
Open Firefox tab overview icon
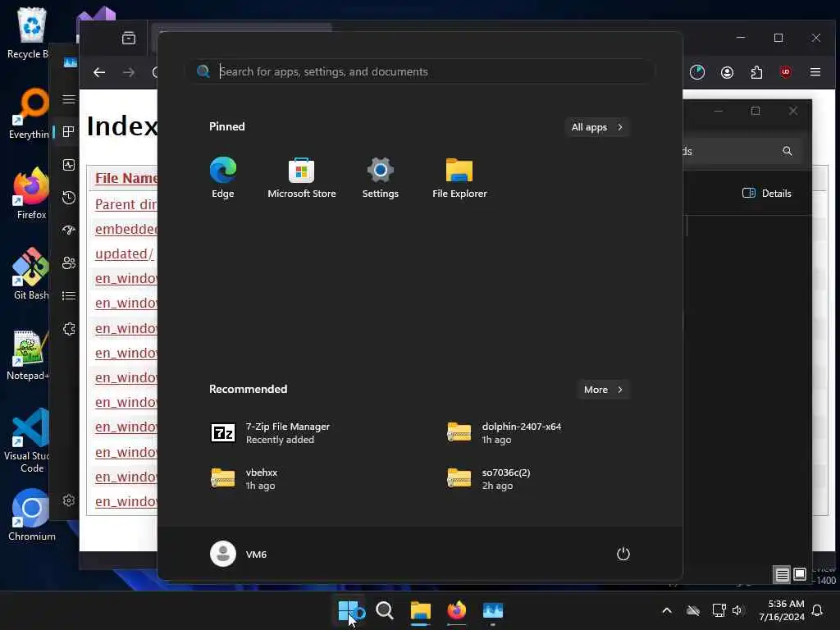tap(129, 38)
